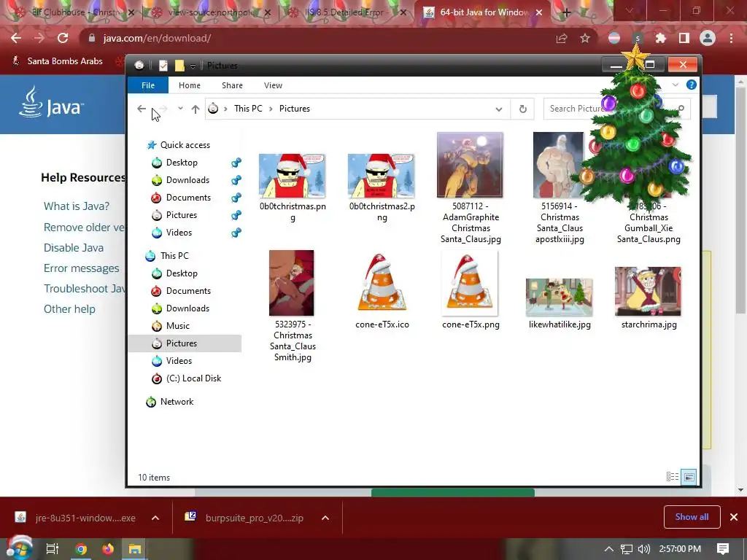
Task: Open the Chrome side panel icon
Action: coord(684,38)
